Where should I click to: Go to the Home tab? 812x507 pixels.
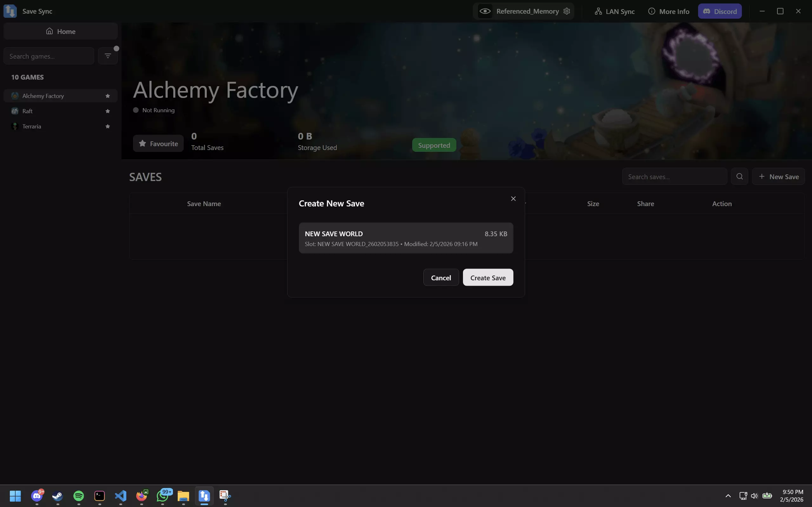coord(60,31)
